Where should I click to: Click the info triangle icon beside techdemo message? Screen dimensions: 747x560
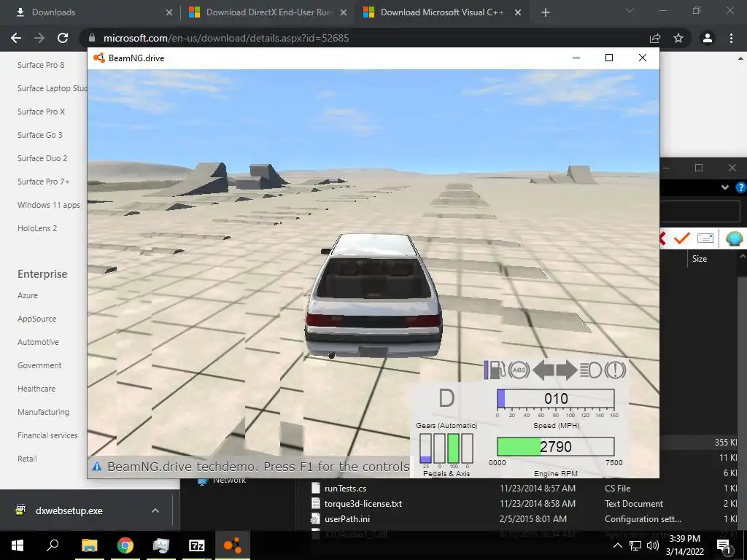97,466
